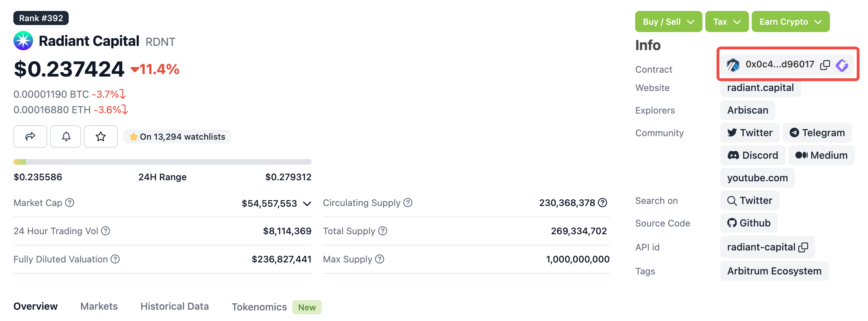Click the Max Supply help icon
Viewport: 868px width, 321px height.
tap(379, 259)
